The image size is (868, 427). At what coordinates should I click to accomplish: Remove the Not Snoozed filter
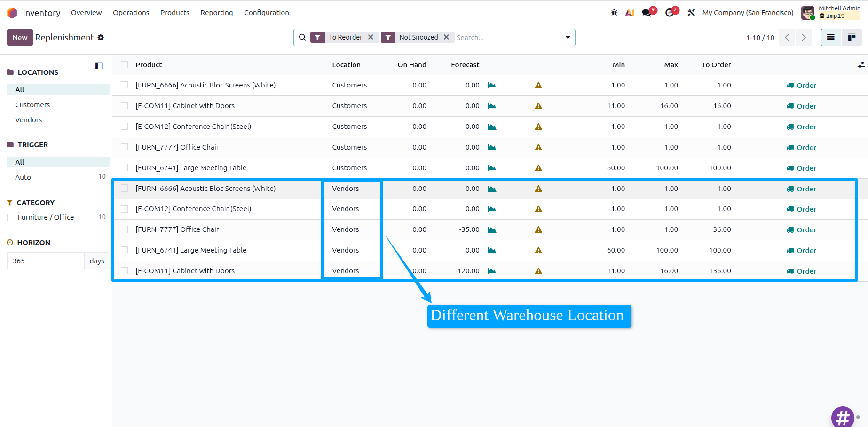point(446,37)
